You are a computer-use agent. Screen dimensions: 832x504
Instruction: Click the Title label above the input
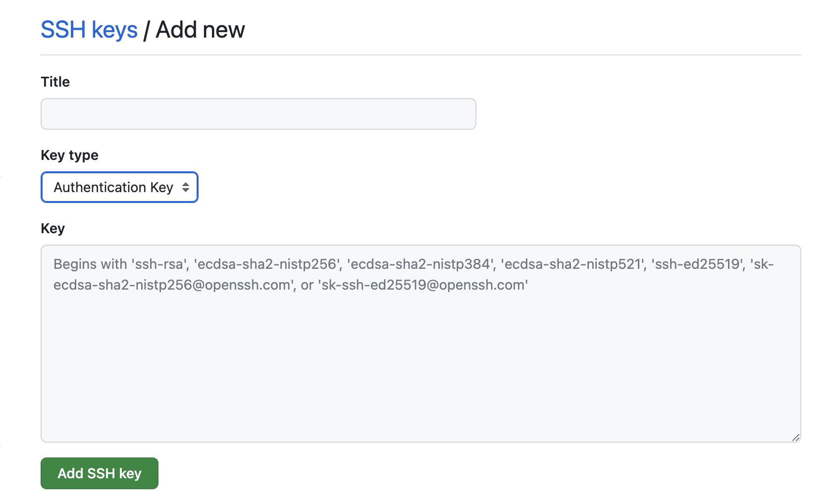pyautogui.click(x=55, y=82)
